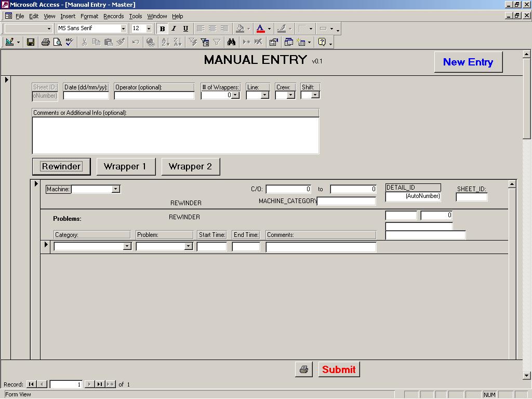Screen dimensions: 532x399
Task: Click the New Record toolbar icon
Action: [246, 42]
